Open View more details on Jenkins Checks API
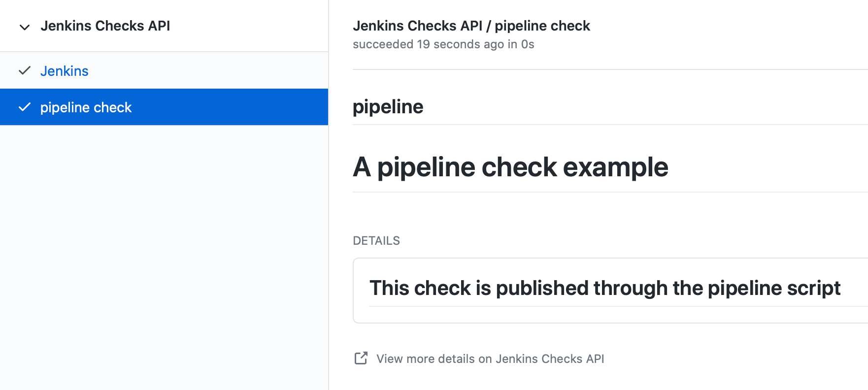The image size is (868, 390). [x=490, y=359]
